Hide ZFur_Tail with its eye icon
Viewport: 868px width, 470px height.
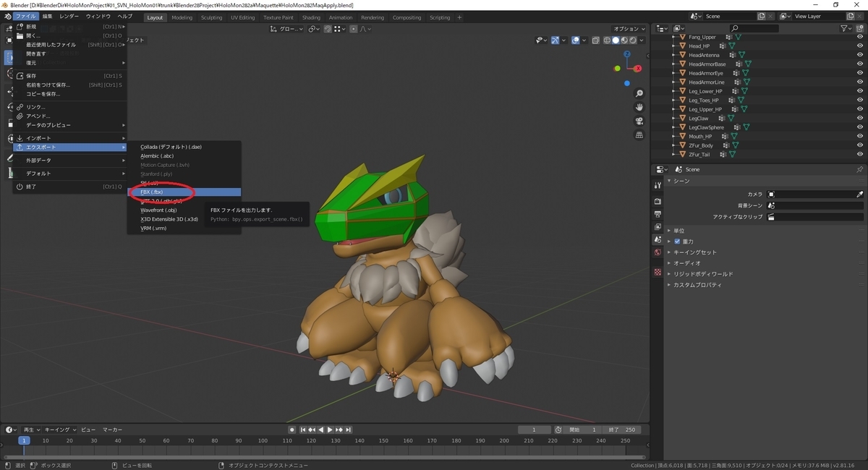(860, 154)
